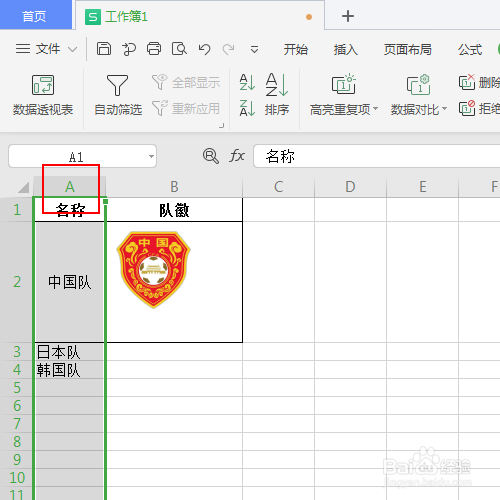Viewport: 500px width, 500px height.
Task: Click the WPS spreadsheet S icon
Action: tap(93, 17)
